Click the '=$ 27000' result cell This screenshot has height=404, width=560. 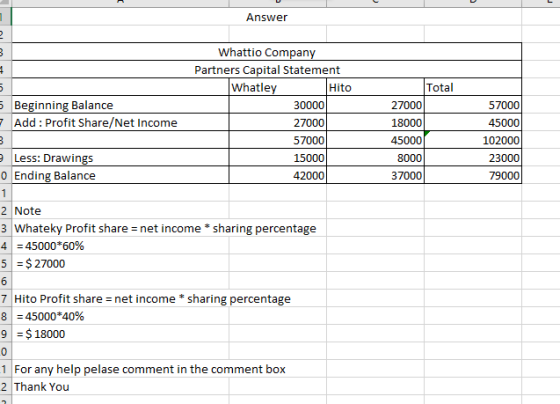[x=120, y=263]
